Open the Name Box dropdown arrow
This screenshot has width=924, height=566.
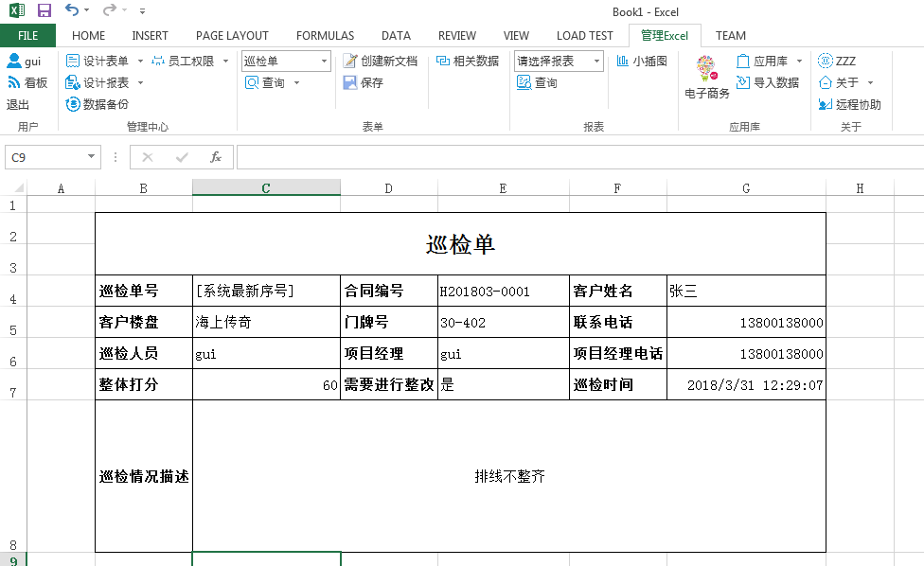click(x=91, y=157)
